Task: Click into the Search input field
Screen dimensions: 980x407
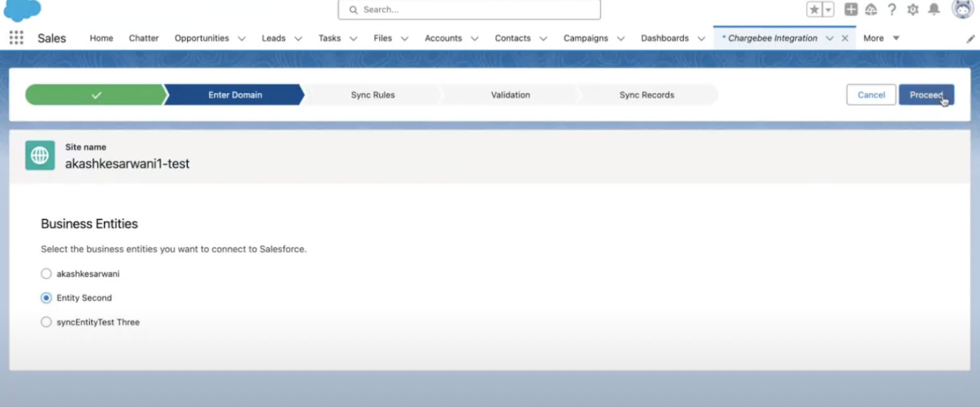Action: pos(474,9)
